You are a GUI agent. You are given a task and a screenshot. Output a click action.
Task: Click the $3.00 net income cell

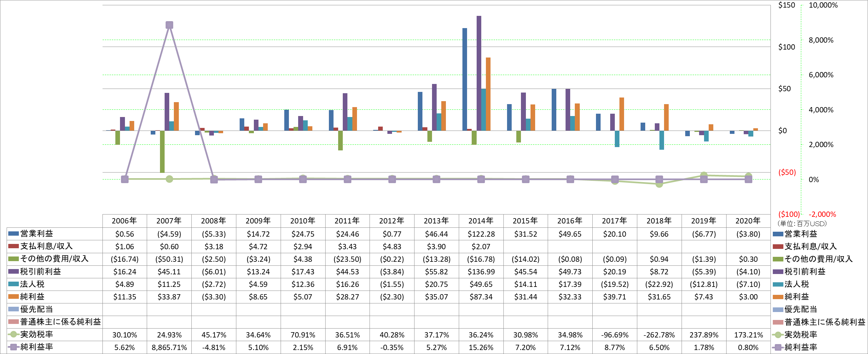(x=748, y=297)
